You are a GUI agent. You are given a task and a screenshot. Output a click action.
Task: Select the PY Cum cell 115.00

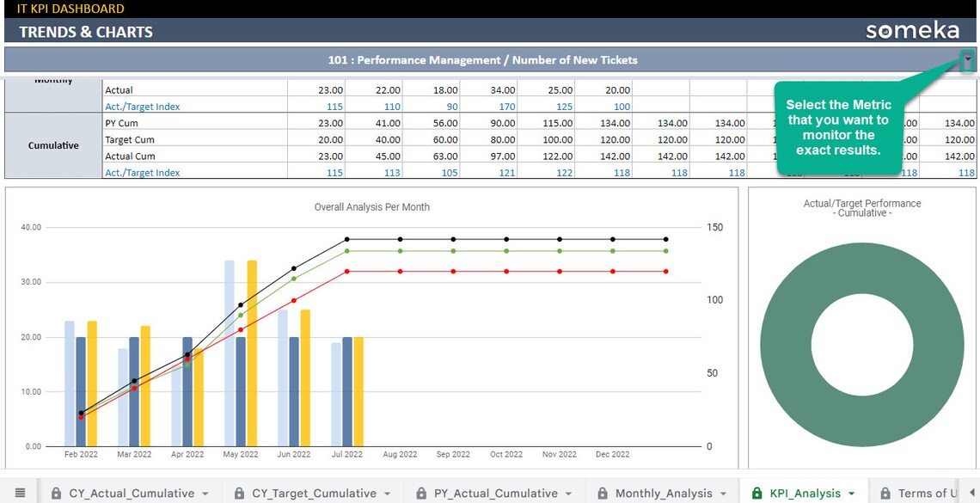click(x=546, y=123)
